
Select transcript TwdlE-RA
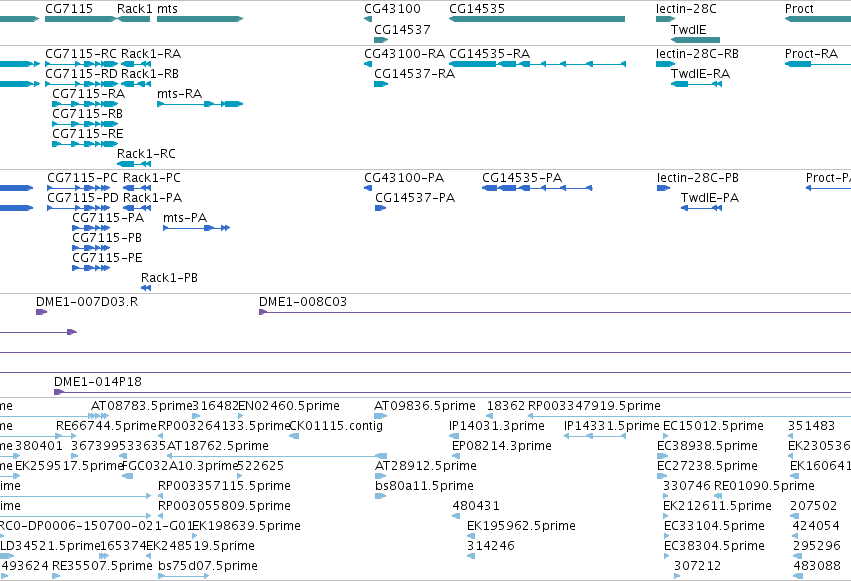[x=700, y=74]
